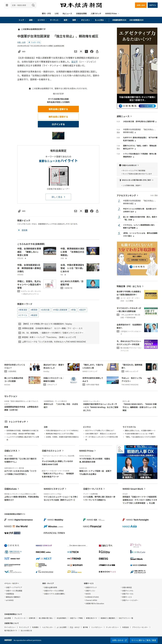Click 有料会員に登録する button
Image resolution: width=162 pixels, height=644 pixels.
tap(58, 109)
